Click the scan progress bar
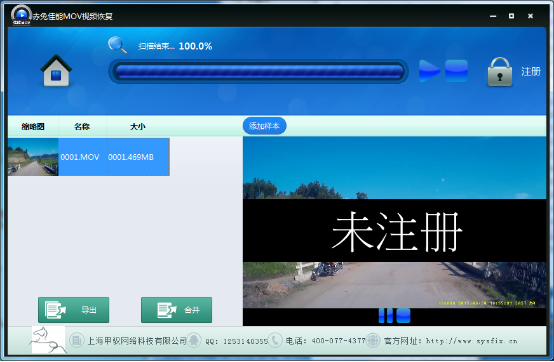This screenshot has height=362, width=554. [x=259, y=71]
